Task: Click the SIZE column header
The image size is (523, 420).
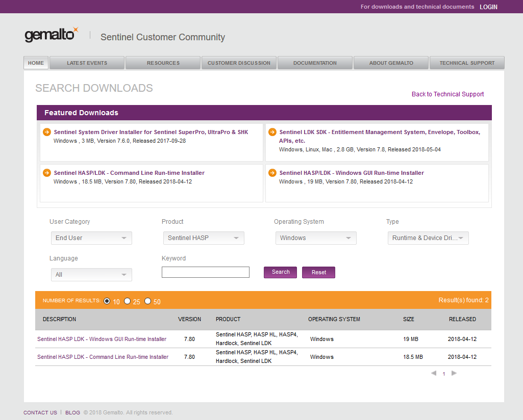Action: click(408, 319)
